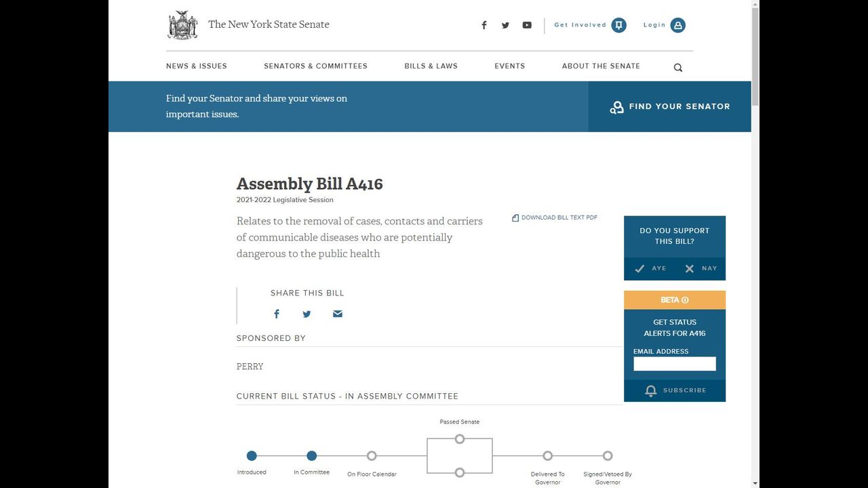
Task: Download the bill text PDF
Action: tap(555, 218)
